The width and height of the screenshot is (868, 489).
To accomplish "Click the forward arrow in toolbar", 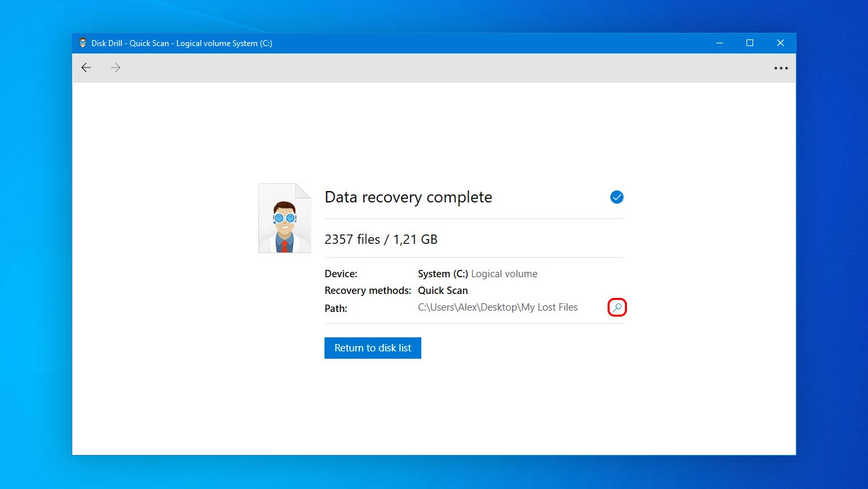I will point(116,67).
